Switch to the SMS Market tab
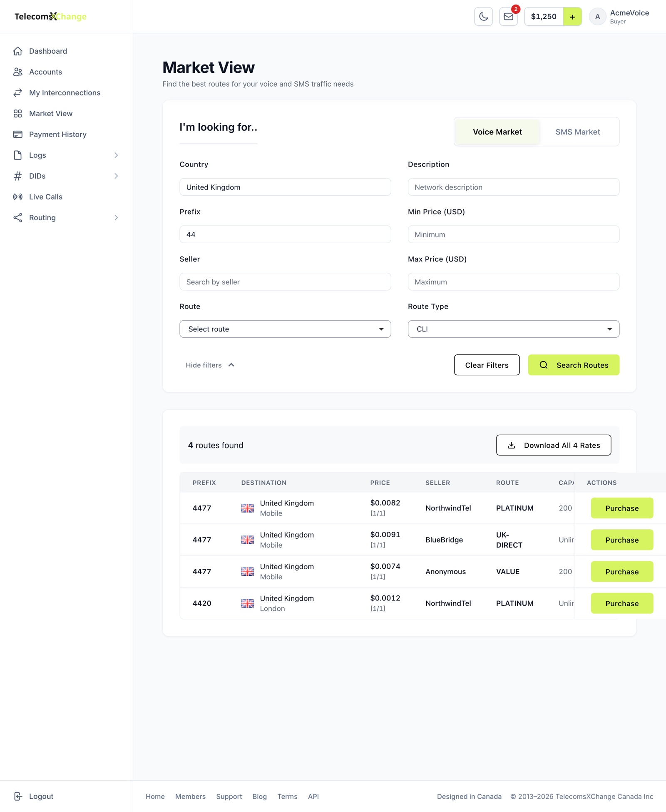 click(578, 132)
